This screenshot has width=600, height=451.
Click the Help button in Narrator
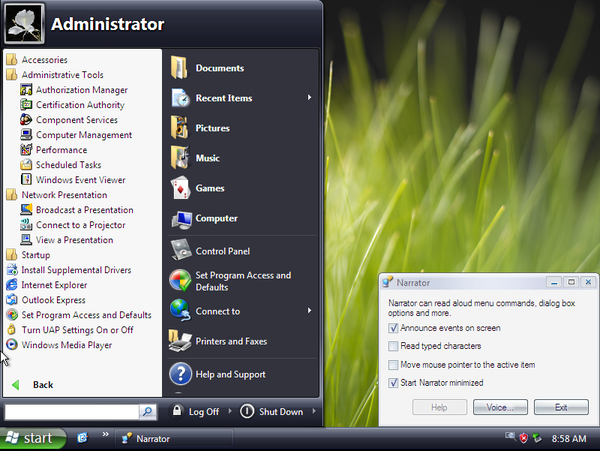(439, 407)
